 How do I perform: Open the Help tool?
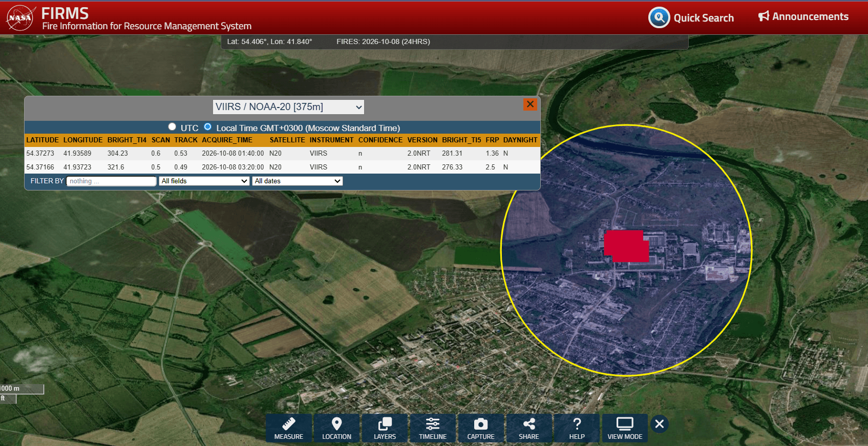pos(577,428)
